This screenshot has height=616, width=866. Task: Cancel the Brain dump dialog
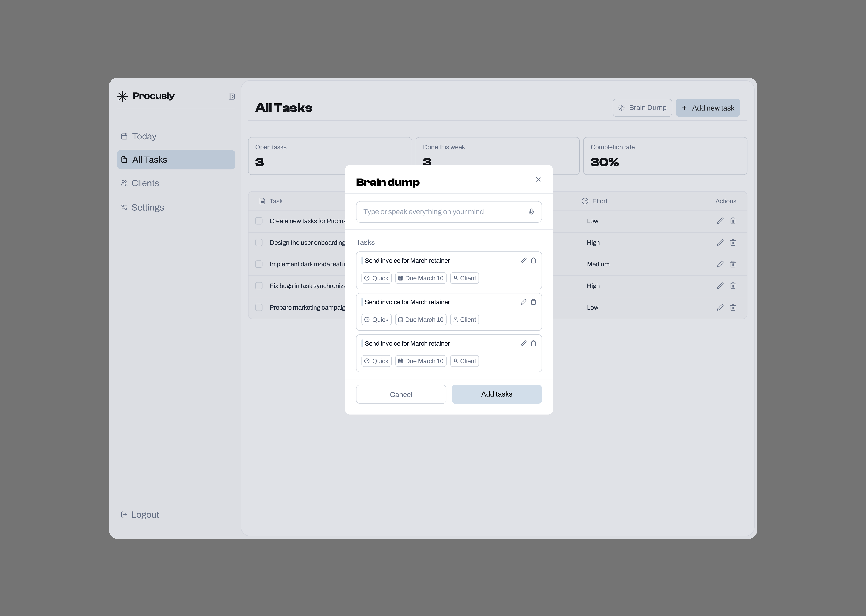coord(401,394)
